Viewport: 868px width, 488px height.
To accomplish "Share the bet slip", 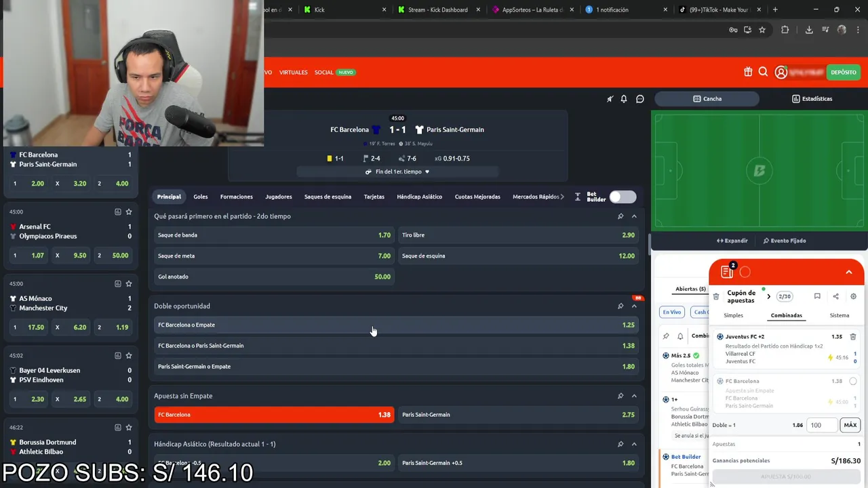I will click(x=835, y=296).
